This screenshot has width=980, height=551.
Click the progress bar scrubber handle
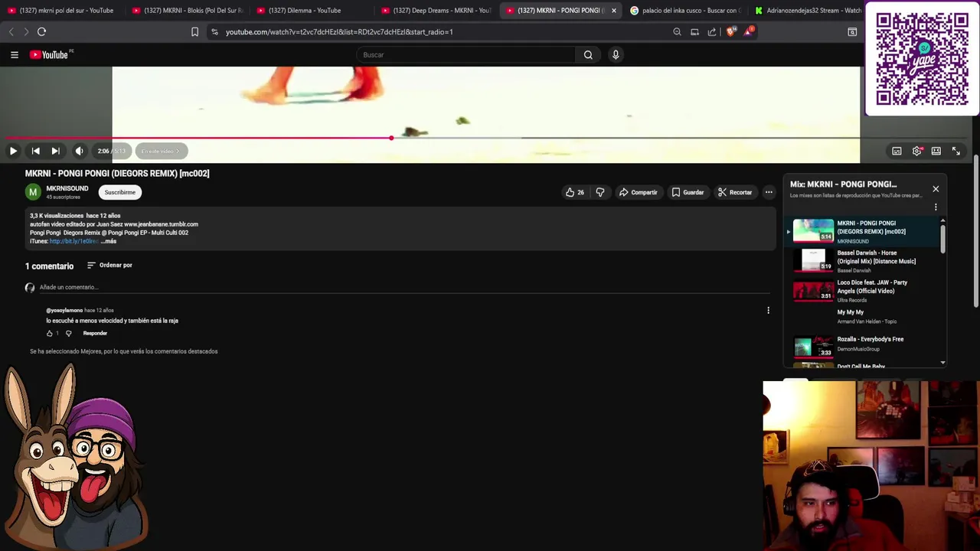tap(391, 139)
